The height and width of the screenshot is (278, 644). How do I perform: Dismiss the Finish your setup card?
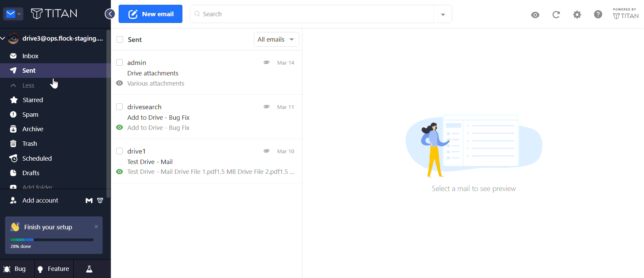pos(96,227)
